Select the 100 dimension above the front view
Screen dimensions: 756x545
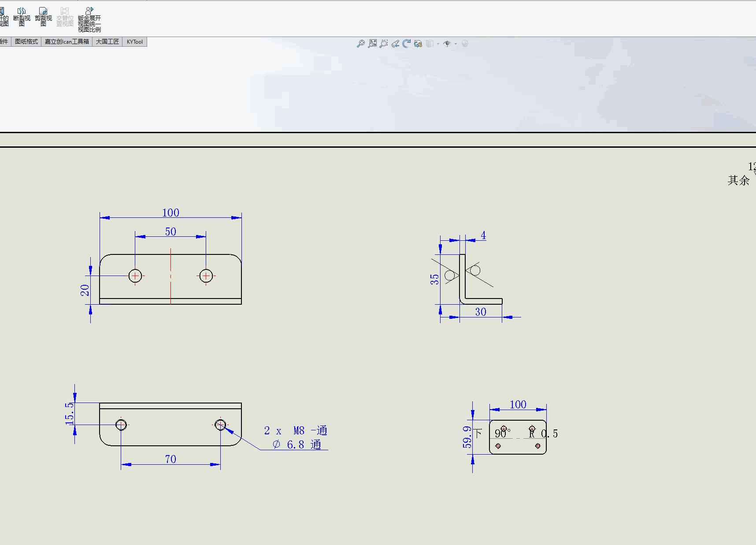(x=170, y=213)
